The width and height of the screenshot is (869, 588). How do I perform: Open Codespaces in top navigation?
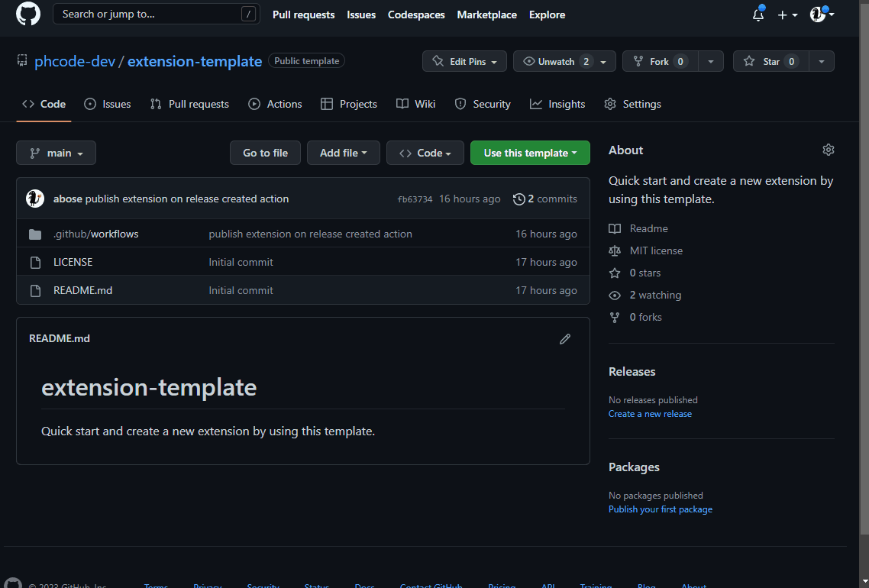[415, 15]
